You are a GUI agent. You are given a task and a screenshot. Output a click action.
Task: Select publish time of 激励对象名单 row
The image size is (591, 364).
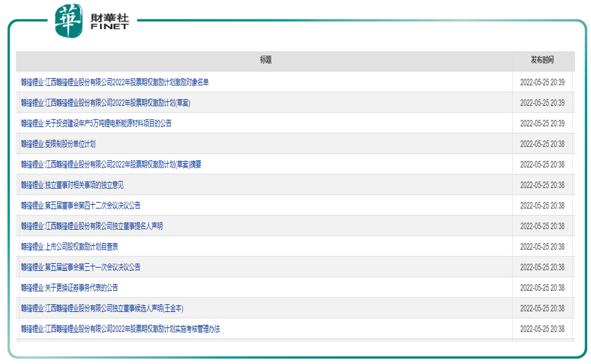click(x=542, y=83)
